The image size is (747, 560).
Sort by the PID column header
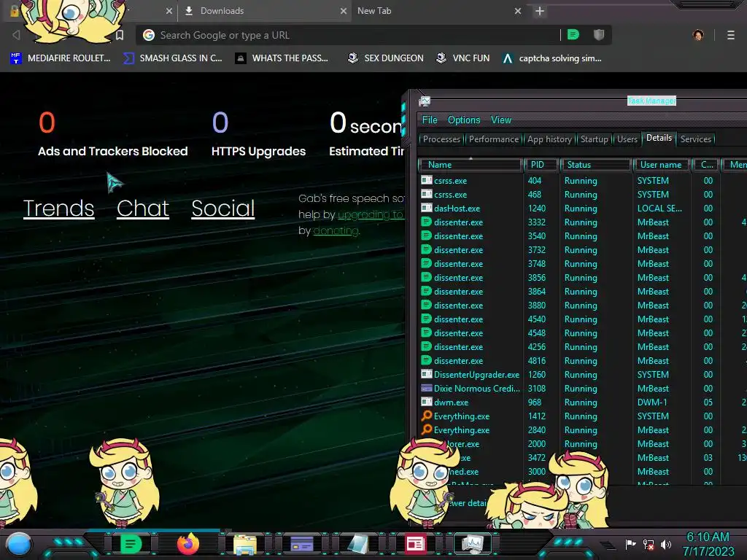tap(541, 165)
